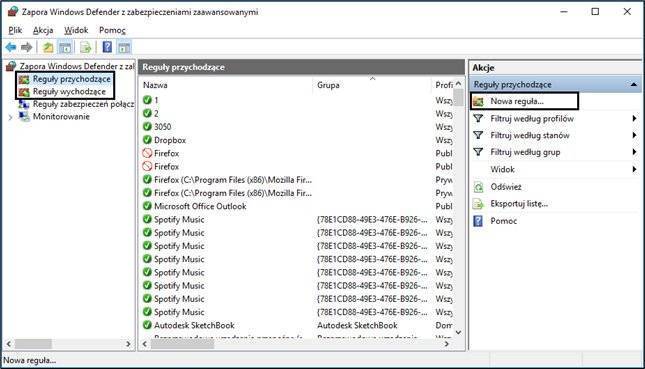Select the Dropbox rule row
This screenshot has width=645, height=369.
click(x=169, y=140)
